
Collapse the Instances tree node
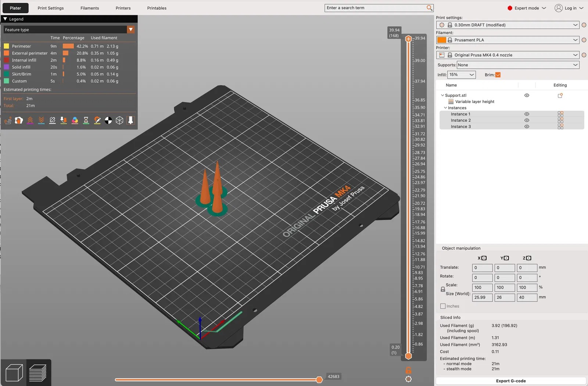click(445, 108)
